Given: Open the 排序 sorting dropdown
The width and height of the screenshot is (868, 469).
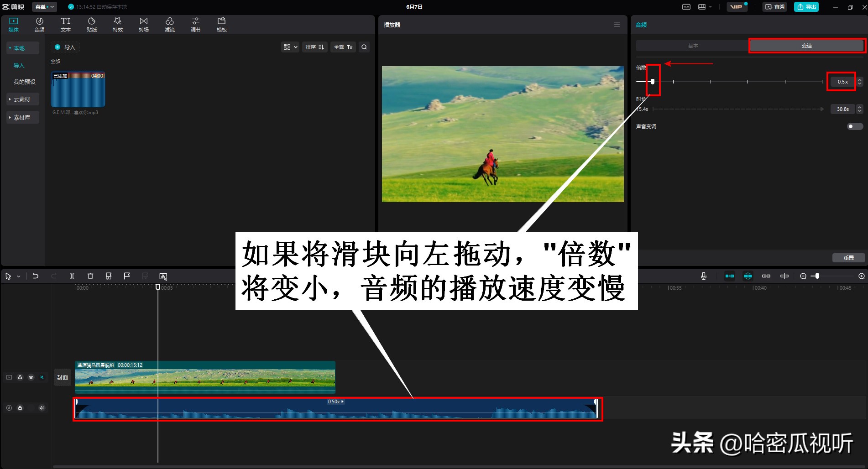Looking at the screenshot, I should coord(314,47).
